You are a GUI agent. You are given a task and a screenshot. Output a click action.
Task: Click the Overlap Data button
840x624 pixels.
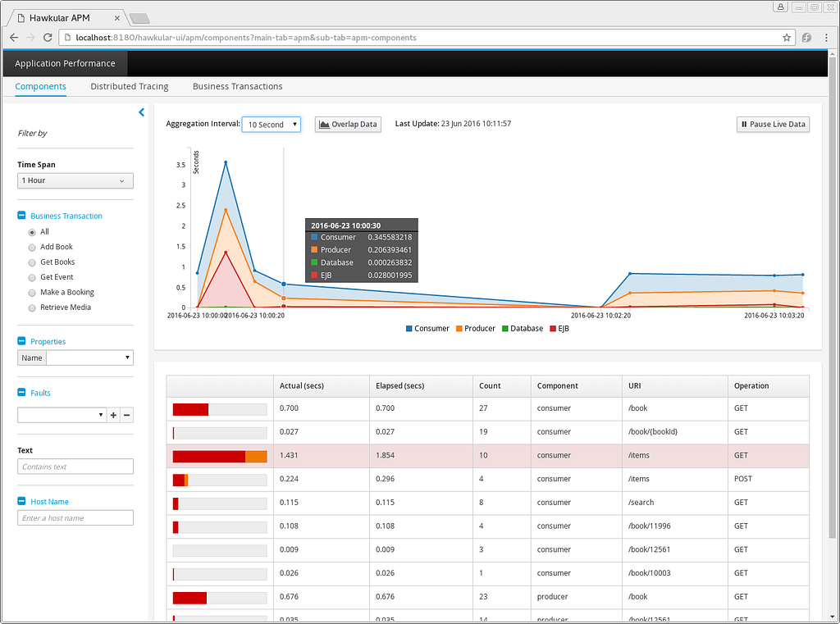tap(348, 125)
